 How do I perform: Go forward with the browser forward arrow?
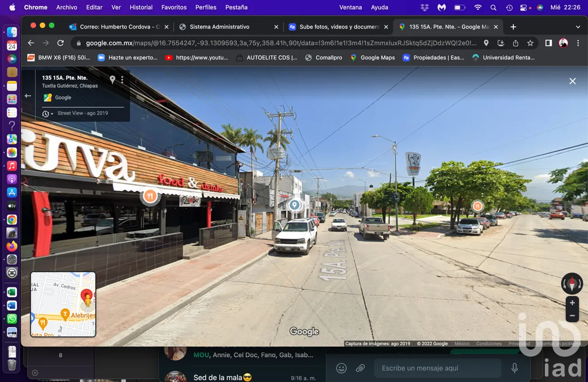click(x=45, y=43)
